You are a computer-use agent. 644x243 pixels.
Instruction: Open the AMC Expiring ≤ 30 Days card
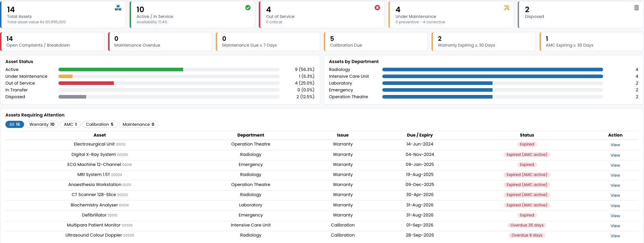pyautogui.click(x=592, y=42)
